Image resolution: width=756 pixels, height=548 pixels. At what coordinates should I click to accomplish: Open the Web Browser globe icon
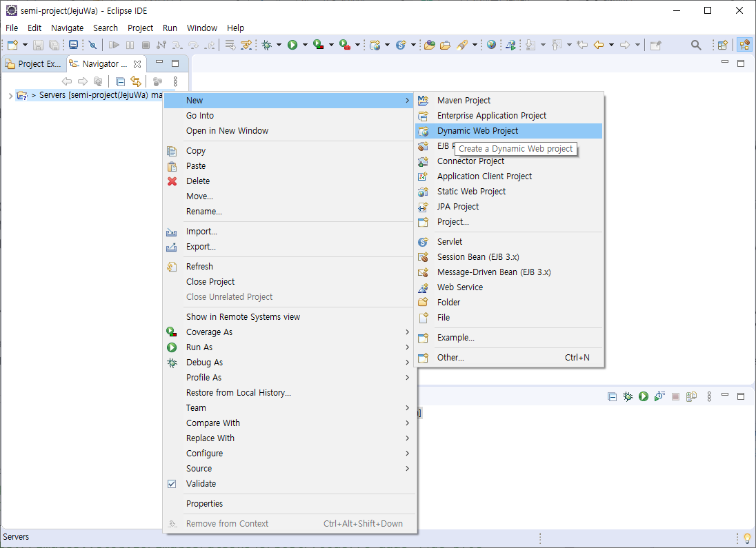point(491,45)
